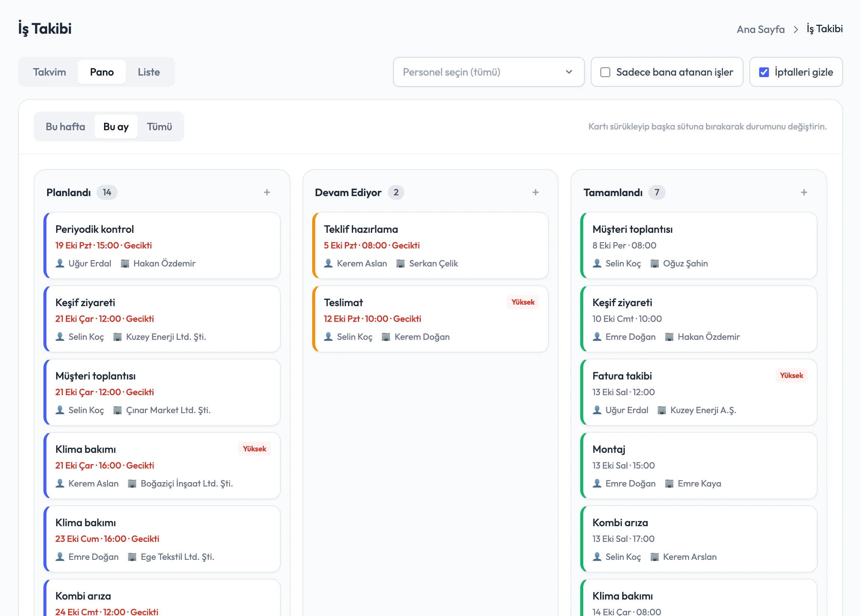Select Bu ay period filter
This screenshot has height=616, width=861.
[x=116, y=127]
